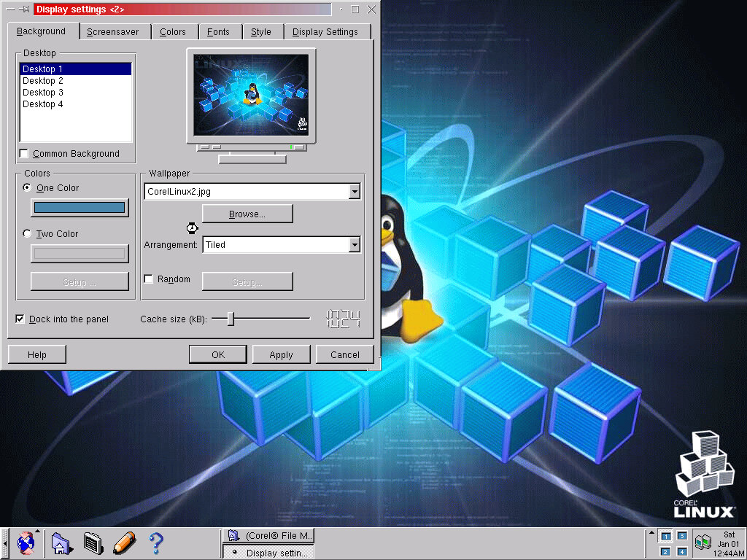
Task: Open the pencil text editor icon
Action: (x=124, y=543)
